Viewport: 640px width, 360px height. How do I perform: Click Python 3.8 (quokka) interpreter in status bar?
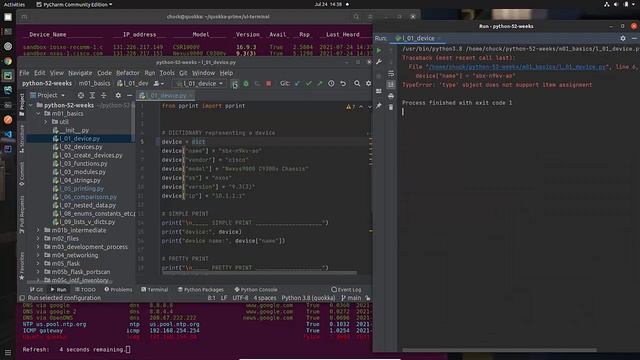tap(308, 298)
